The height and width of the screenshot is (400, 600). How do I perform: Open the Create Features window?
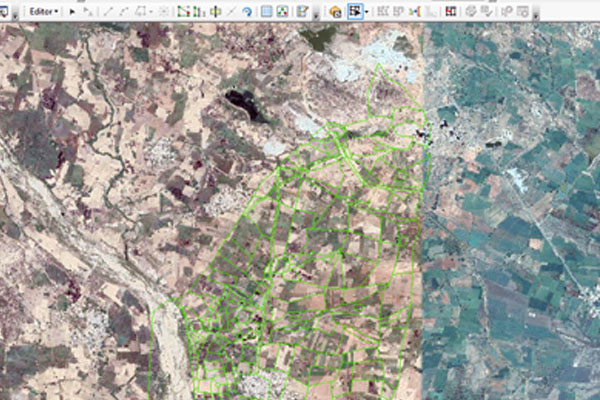302,11
